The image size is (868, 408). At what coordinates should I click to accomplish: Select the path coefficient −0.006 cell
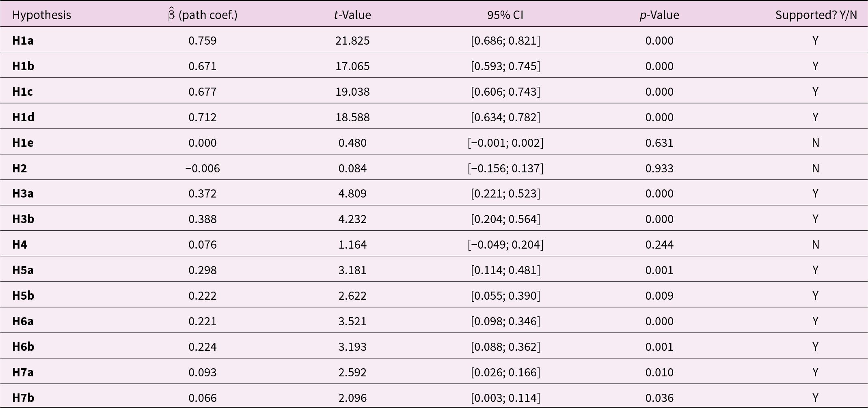(203, 168)
